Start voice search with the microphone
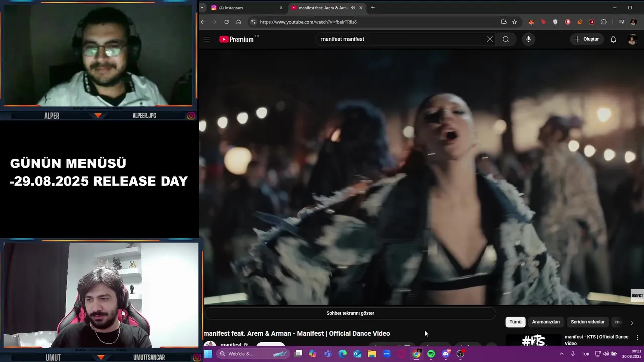 point(528,39)
